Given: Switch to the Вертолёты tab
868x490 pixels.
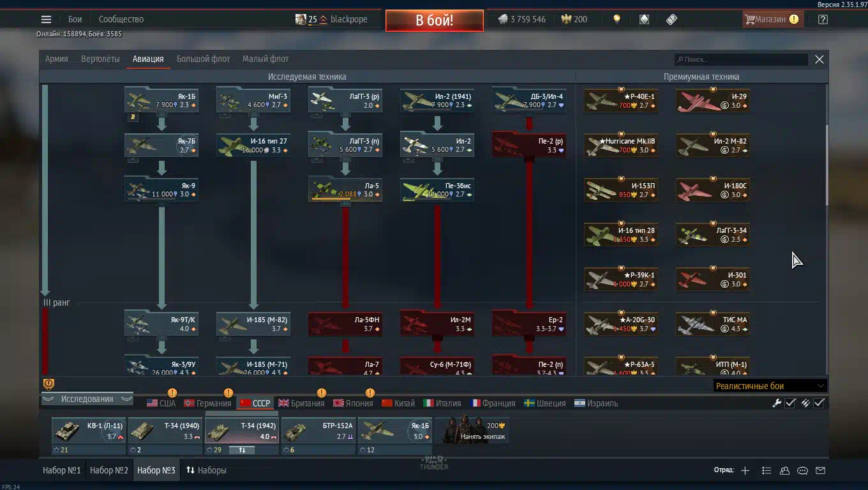Looking at the screenshot, I should click(100, 59).
